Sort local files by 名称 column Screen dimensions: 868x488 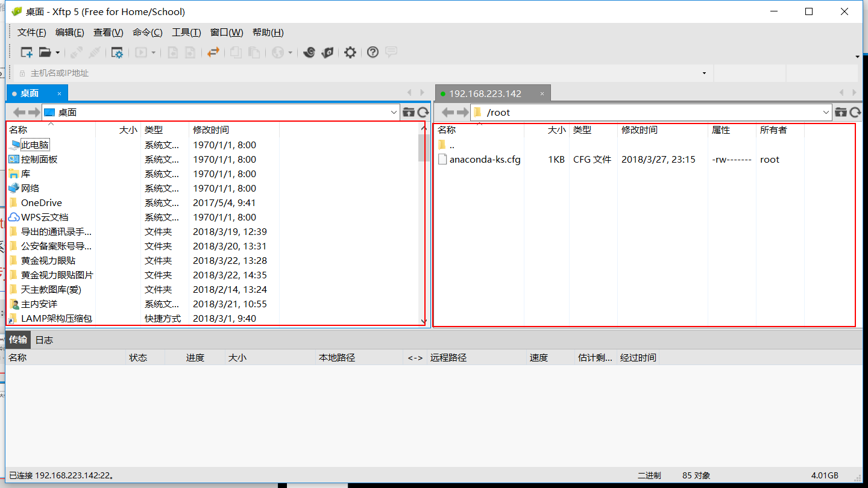[x=51, y=130]
